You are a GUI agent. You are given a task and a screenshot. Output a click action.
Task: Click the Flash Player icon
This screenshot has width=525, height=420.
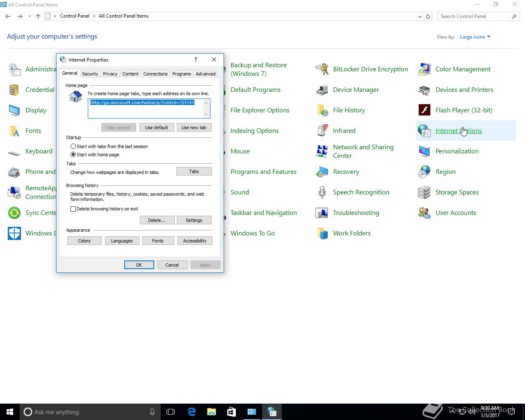tap(425, 110)
